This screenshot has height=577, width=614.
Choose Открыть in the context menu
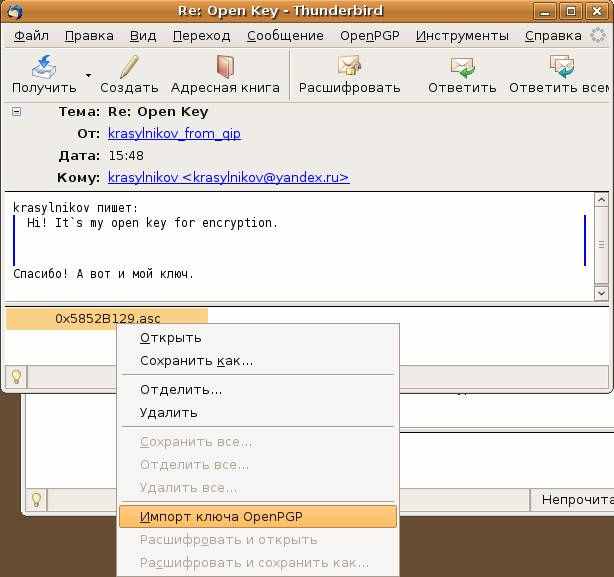258,338
